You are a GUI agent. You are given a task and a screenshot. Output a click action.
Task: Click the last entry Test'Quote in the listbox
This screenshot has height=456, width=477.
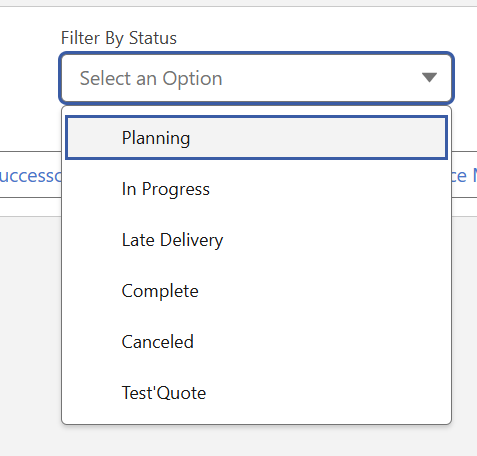pyautogui.click(x=256, y=393)
